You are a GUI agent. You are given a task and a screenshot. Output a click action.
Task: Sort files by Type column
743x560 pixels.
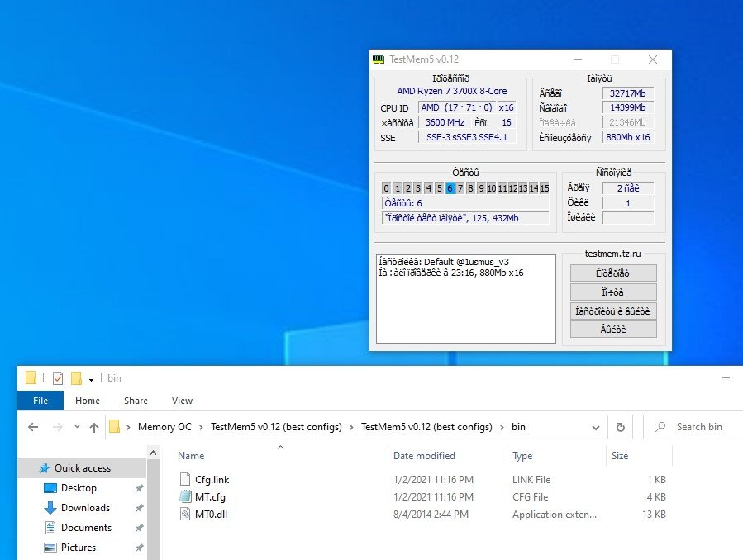[x=522, y=455]
